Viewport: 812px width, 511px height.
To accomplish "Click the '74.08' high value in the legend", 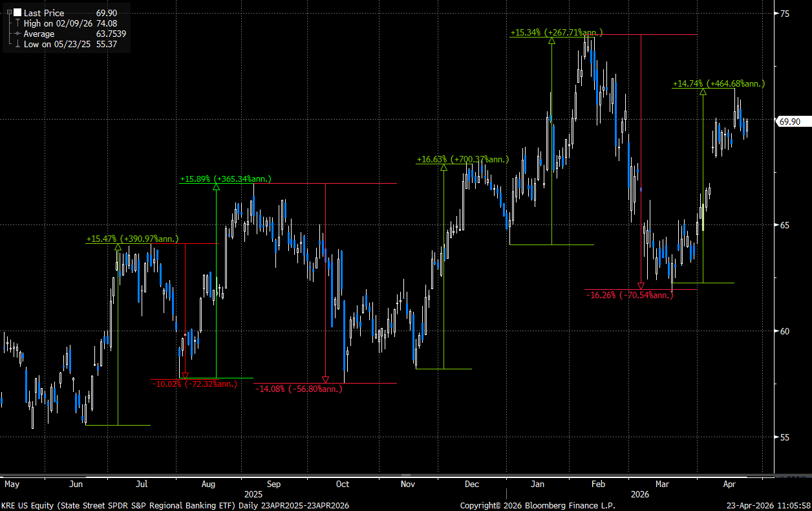I will pos(106,23).
